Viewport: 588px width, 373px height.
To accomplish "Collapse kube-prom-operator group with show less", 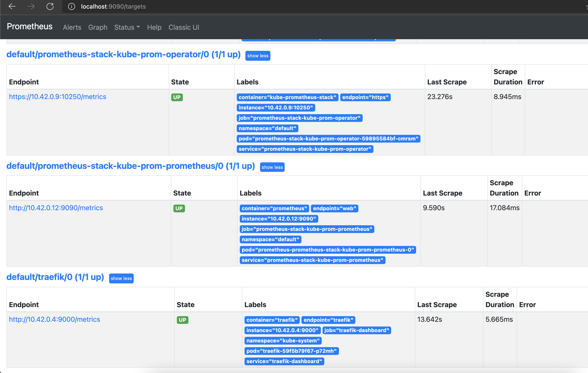I will (258, 56).
